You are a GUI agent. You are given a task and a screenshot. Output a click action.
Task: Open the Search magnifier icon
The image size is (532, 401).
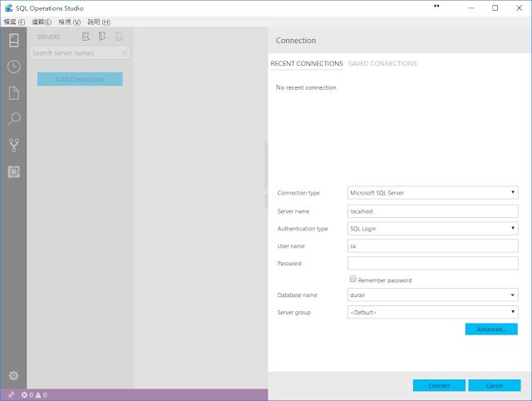[x=13, y=119]
